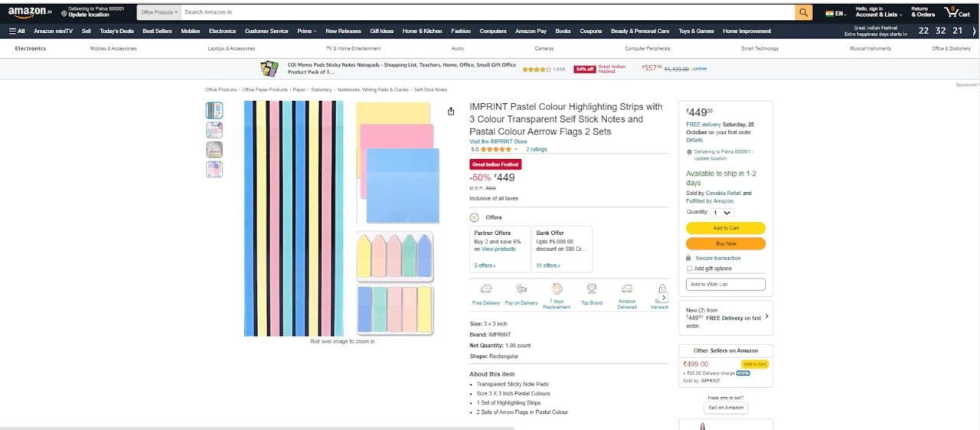Screen dimensions: 980x430
Task: Open the Cocoblu Retail seller link
Action: pyautogui.click(x=725, y=194)
